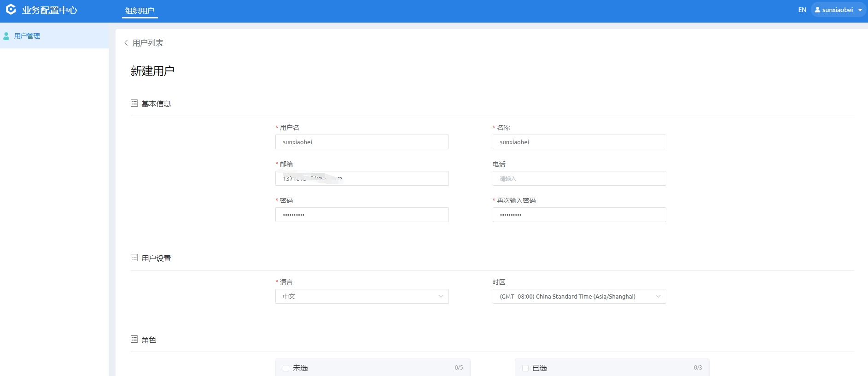Screen dimensions: 868x376
Task: Focus the 名称 input field
Action: (x=579, y=142)
